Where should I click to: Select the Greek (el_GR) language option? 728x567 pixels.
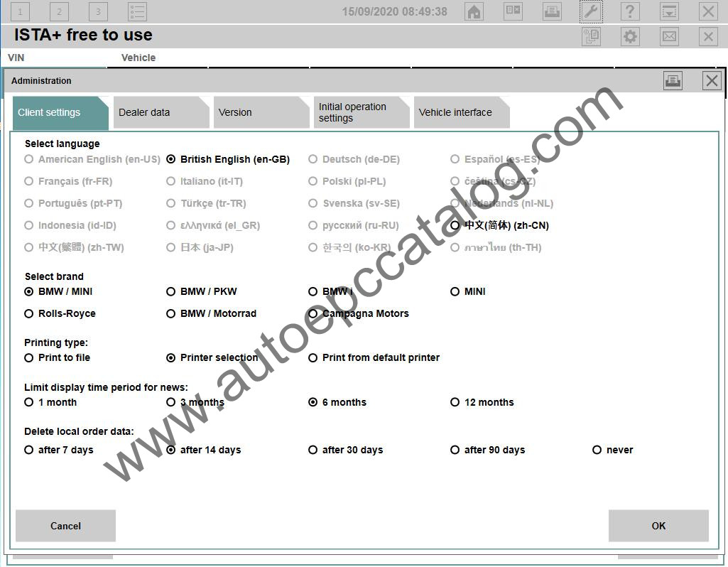click(213, 225)
